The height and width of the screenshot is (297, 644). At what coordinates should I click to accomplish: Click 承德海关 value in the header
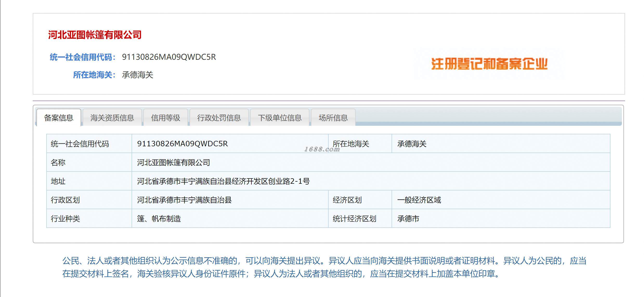(138, 75)
